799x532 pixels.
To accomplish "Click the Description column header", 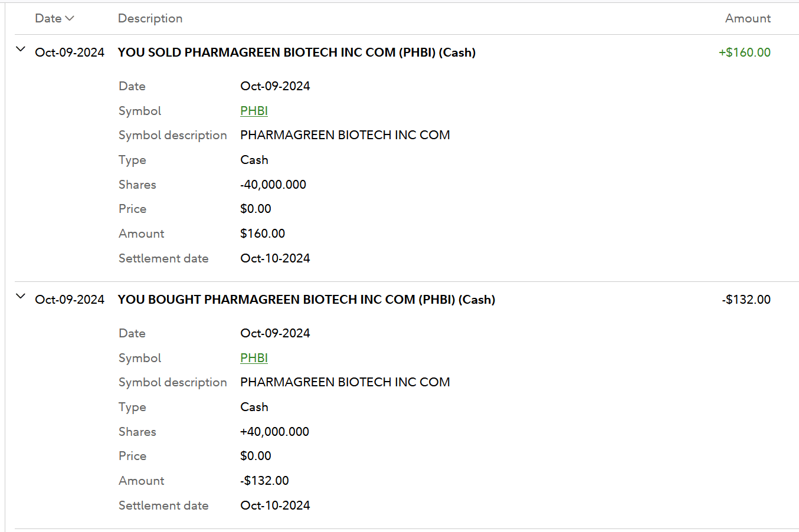I will click(x=150, y=18).
